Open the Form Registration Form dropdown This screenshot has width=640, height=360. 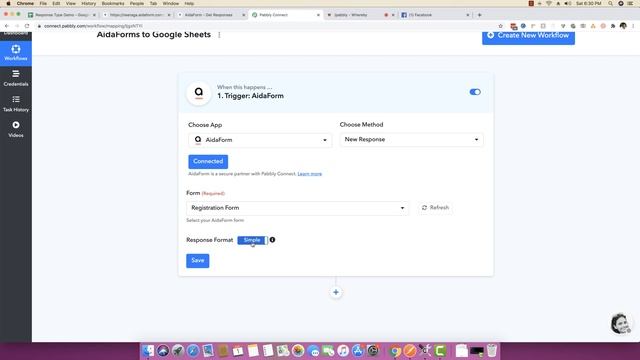tap(297, 208)
